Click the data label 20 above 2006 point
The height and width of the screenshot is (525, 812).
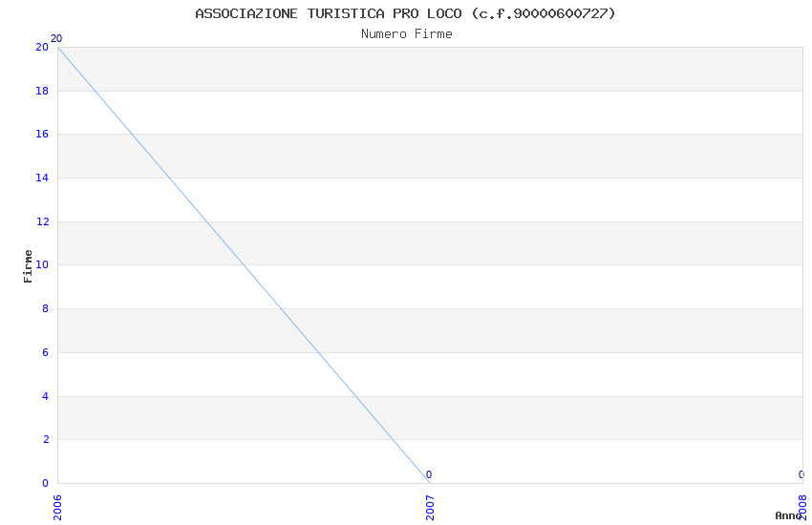(x=56, y=38)
